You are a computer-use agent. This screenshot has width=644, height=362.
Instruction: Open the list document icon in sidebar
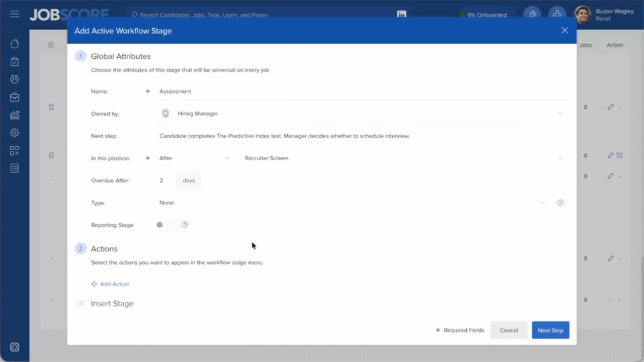click(14, 168)
